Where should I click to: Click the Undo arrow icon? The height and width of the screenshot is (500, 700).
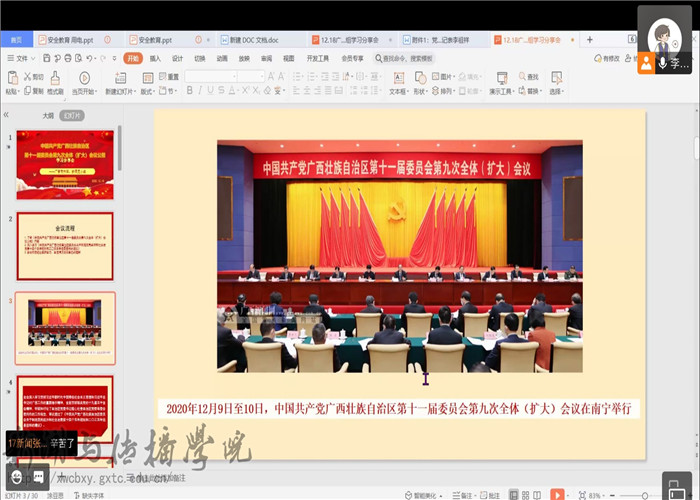89,58
